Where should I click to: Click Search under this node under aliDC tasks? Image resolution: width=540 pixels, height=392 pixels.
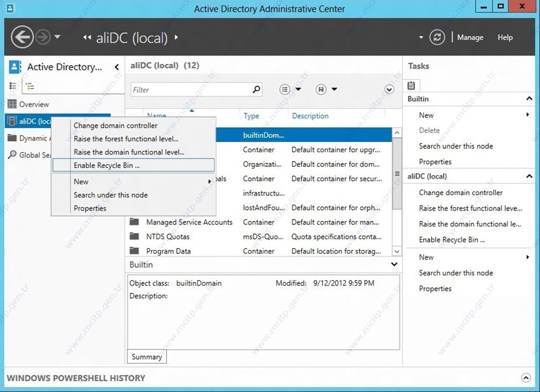(x=456, y=273)
